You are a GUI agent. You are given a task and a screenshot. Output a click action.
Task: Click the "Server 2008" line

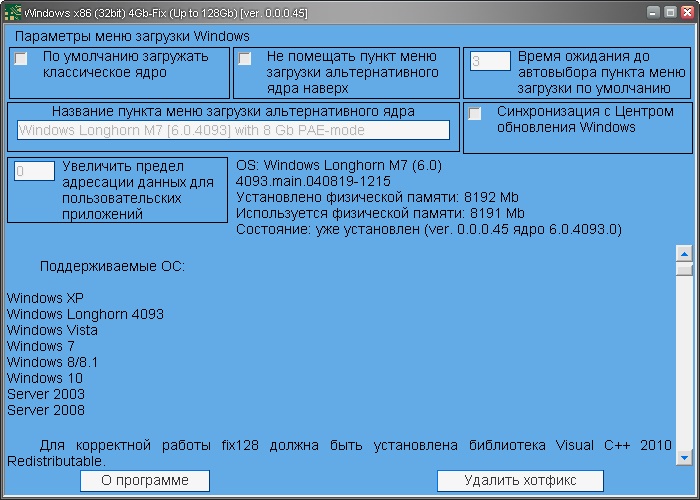pos(46,410)
